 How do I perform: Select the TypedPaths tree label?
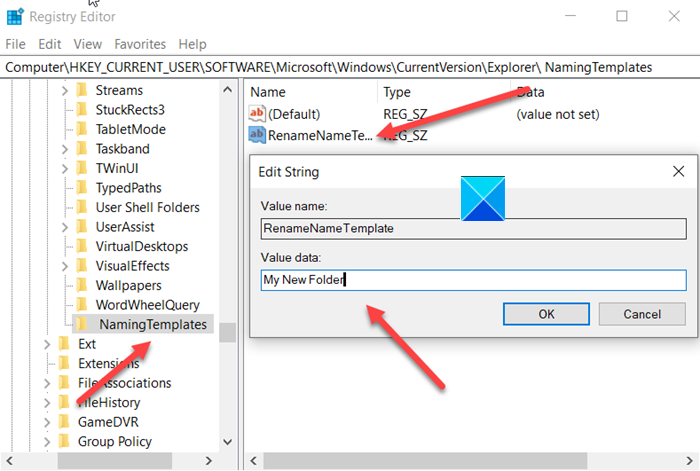click(129, 188)
